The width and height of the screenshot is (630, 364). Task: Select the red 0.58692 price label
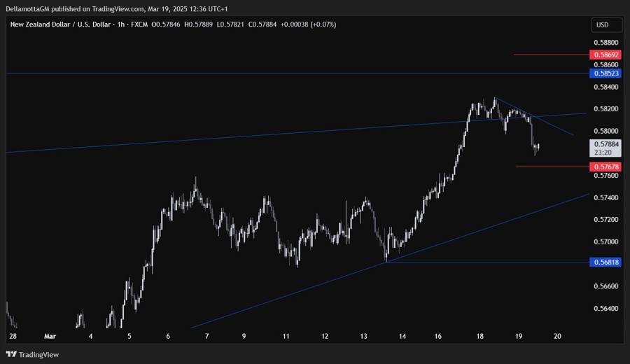(605, 55)
